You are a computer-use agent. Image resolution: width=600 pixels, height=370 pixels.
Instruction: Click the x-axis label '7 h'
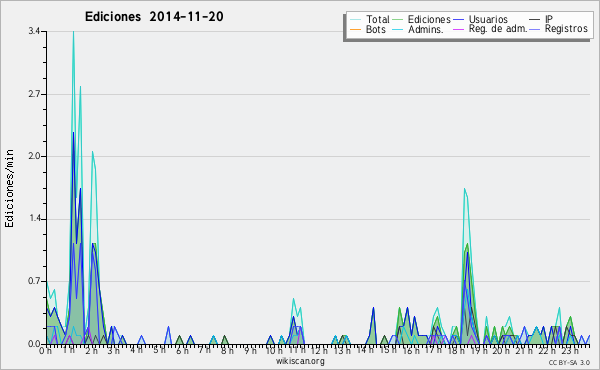pos(205,350)
